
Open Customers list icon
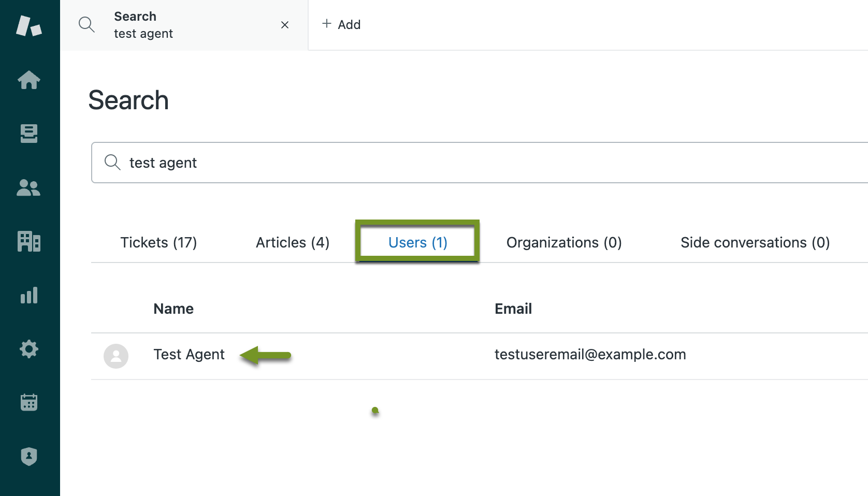point(29,187)
